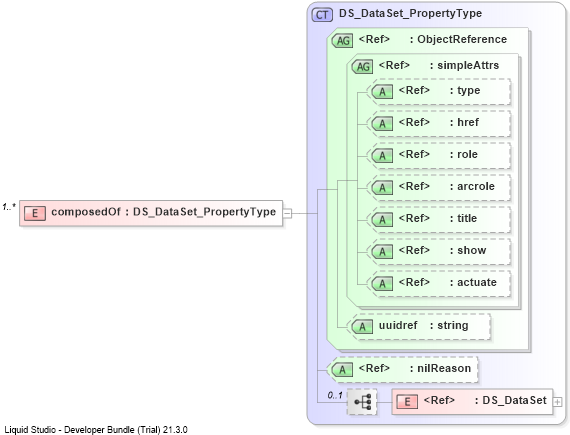Select the ': nilReason' attribute label

point(440,368)
